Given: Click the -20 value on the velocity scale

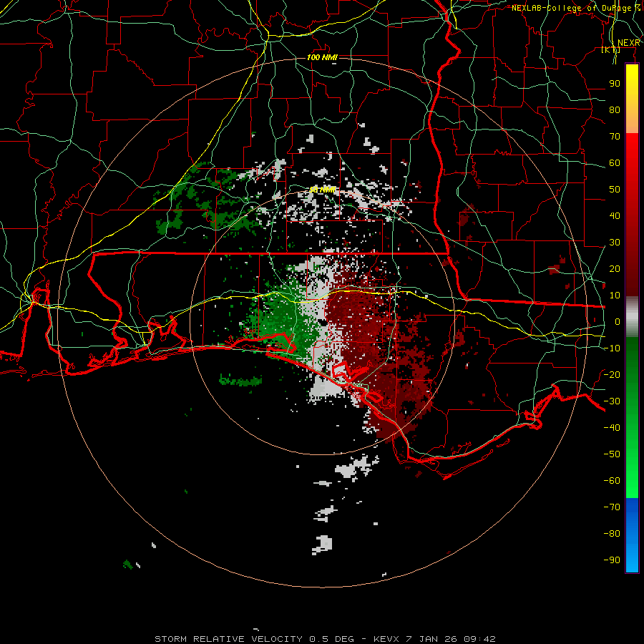Looking at the screenshot, I should point(612,375).
